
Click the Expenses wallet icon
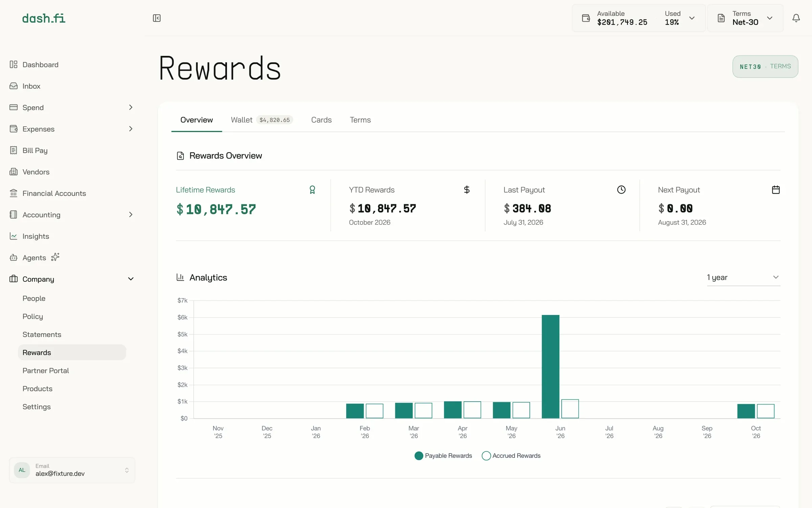[x=14, y=129]
